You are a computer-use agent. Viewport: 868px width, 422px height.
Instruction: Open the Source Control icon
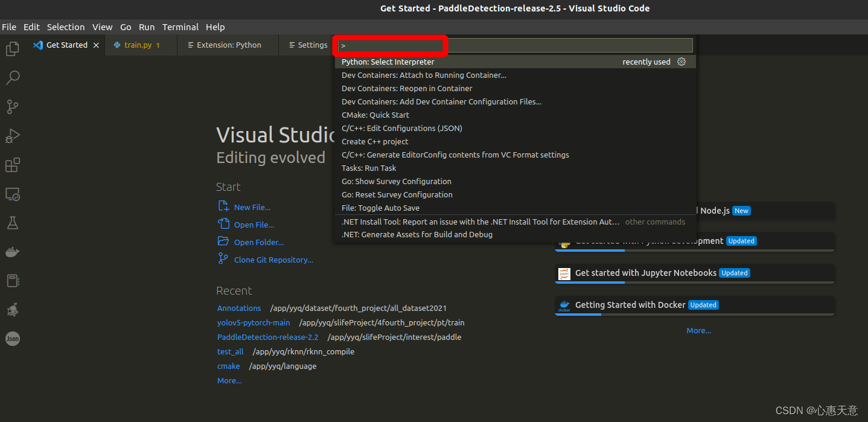pos(13,107)
